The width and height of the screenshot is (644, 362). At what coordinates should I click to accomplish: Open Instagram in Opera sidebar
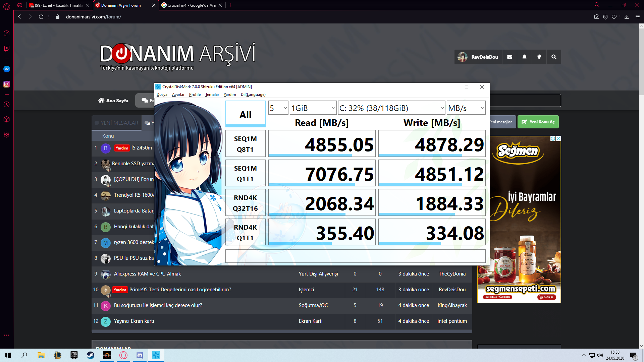pyautogui.click(x=6, y=84)
